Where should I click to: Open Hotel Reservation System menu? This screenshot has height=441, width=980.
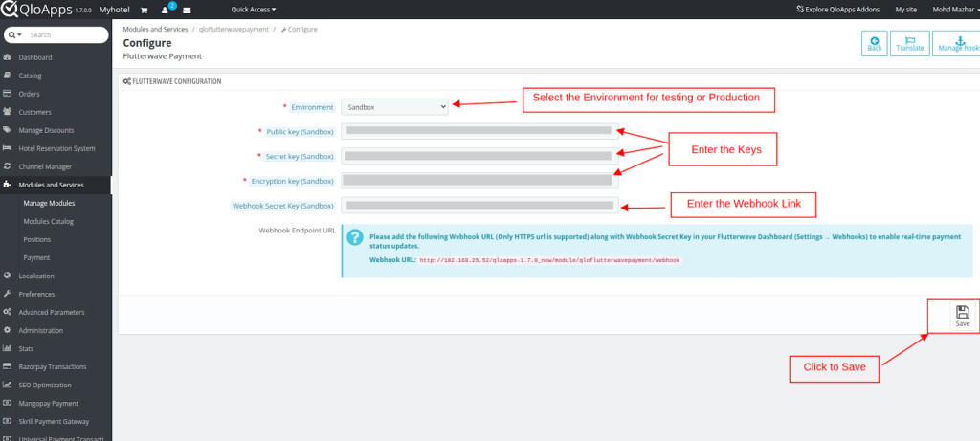pos(58,148)
